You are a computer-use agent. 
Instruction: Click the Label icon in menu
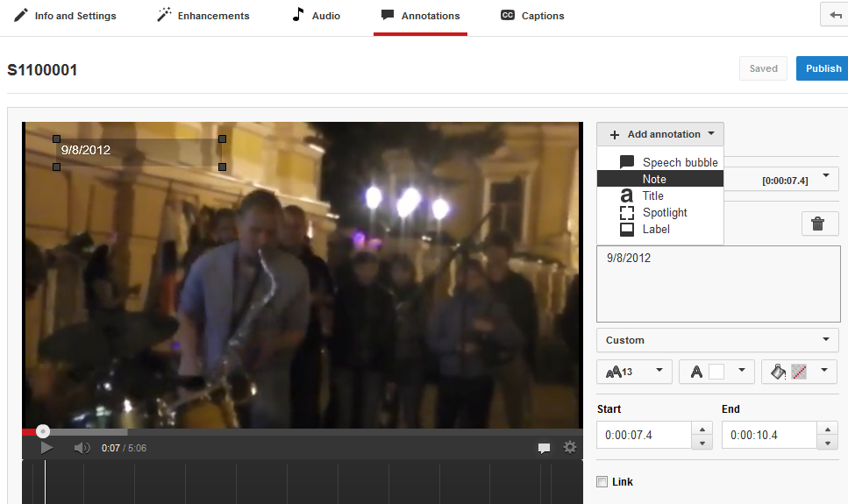tap(627, 230)
